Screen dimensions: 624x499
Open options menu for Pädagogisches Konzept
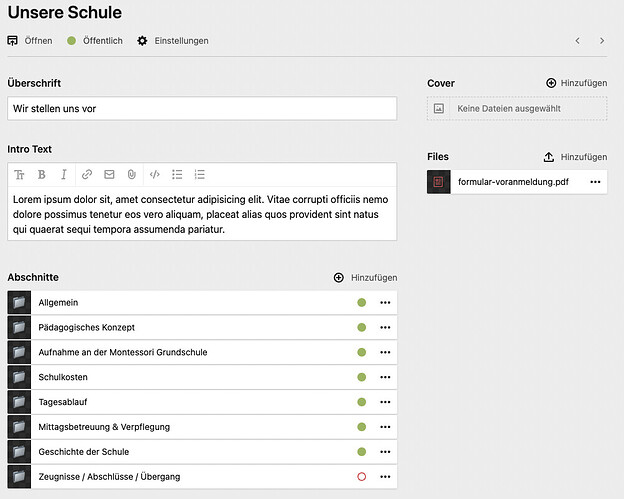[x=384, y=328]
